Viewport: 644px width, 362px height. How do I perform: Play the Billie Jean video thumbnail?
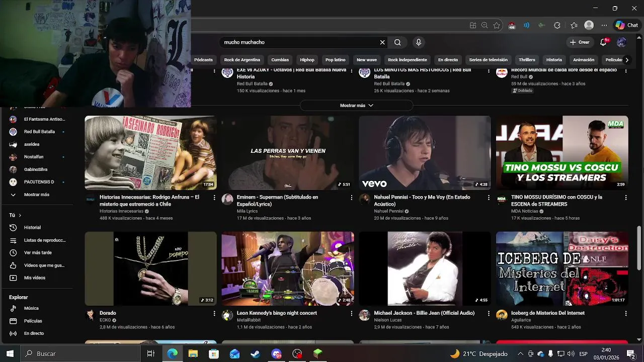click(x=425, y=268)
